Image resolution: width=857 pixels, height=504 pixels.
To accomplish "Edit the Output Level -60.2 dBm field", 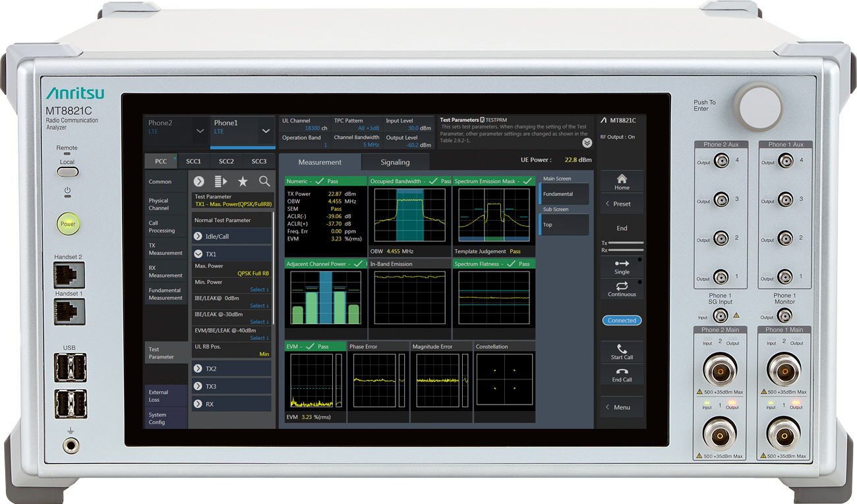I will (408, 141).
